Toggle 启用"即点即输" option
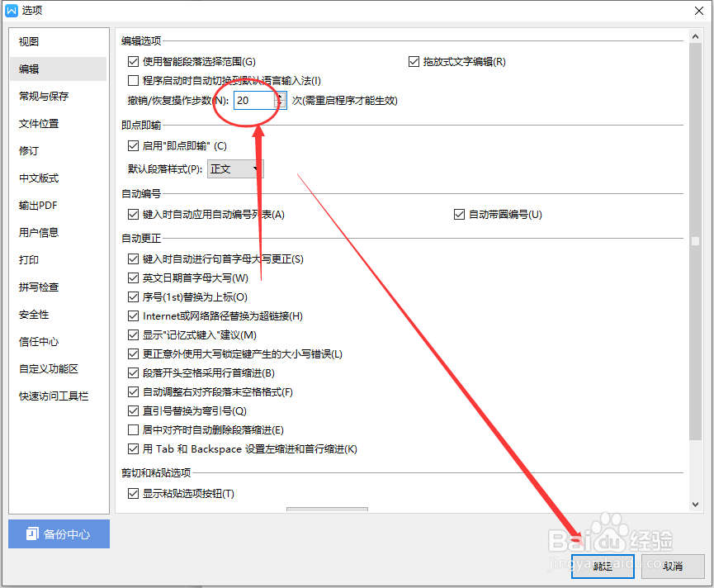This screenshot has width=714, height=588. pyautogui.click(x=133, y=145)
